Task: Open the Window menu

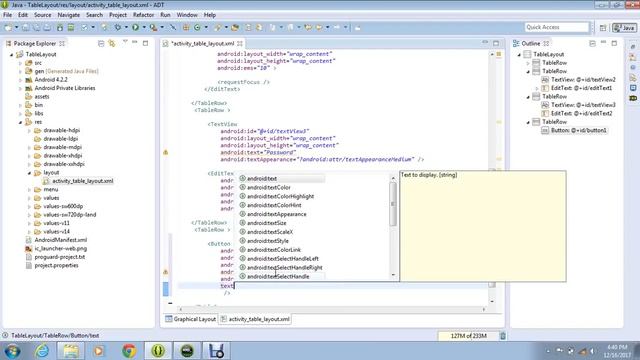Action: pos(187,15)
